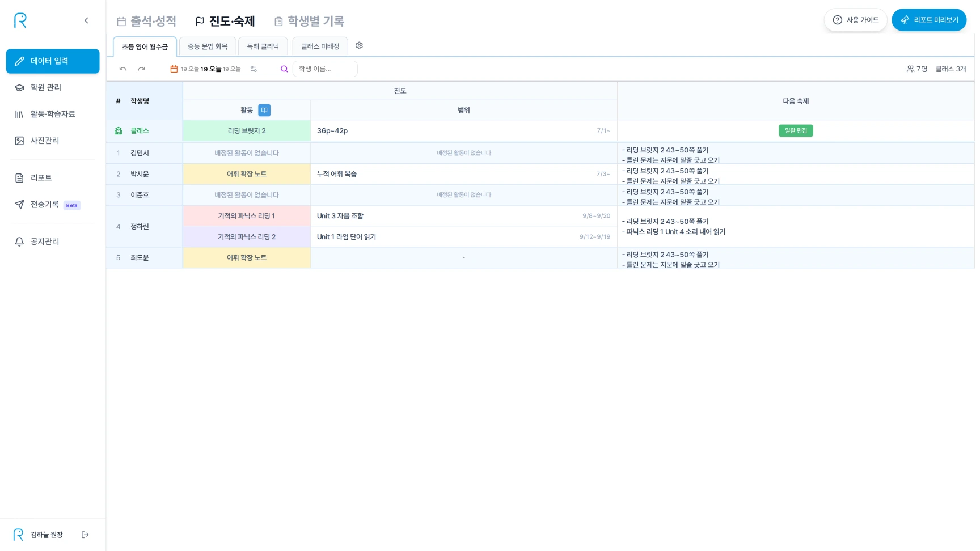Select the 중등 문법 화목 class tab
Image resolution: width=980 pixels, height=551 pixels.
click(x=208, y=46)
